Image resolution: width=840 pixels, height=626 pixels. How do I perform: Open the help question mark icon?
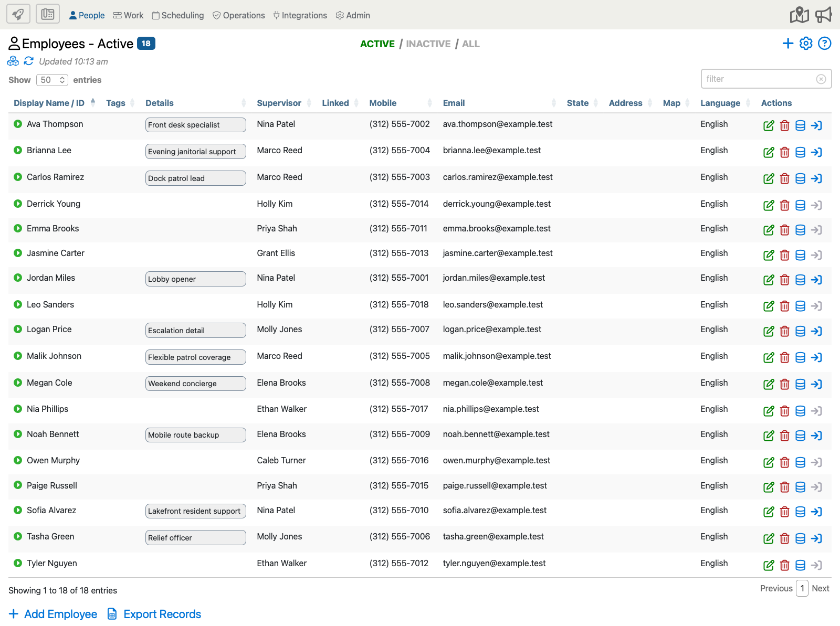[x=825, y=44]
